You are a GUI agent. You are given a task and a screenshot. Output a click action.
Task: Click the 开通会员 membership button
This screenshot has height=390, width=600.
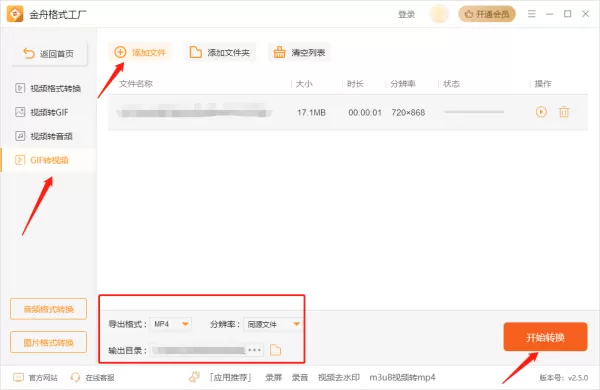(x=487, y=14)
